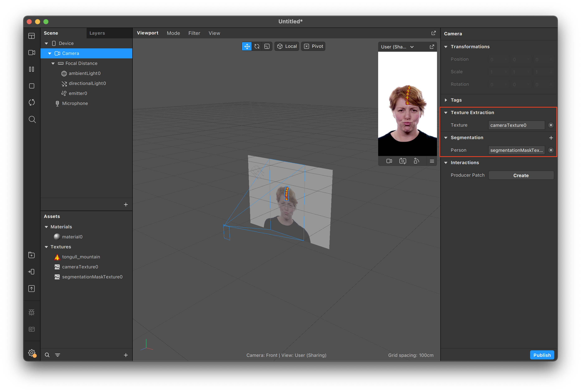This screenshot has height=392, width=581.
Task: Open the simulator hamburger menu
Action: tap(432, 161)
